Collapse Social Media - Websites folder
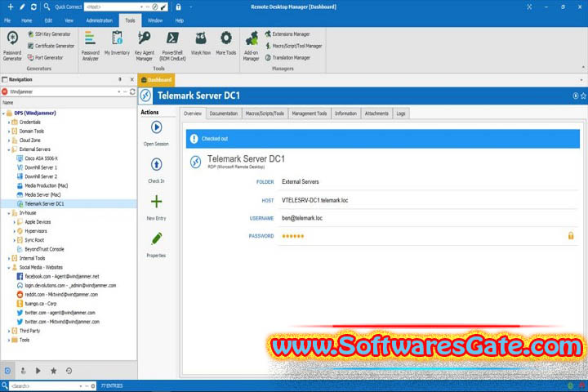Screen dimensions: 588x392 (9, 268)
